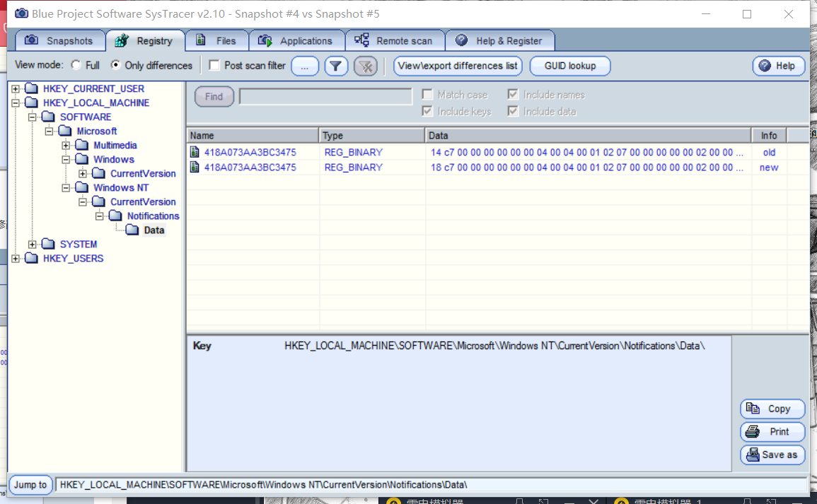
Task: Click the SOFTWARE folder icon
Action: click(x=49, y=116)
